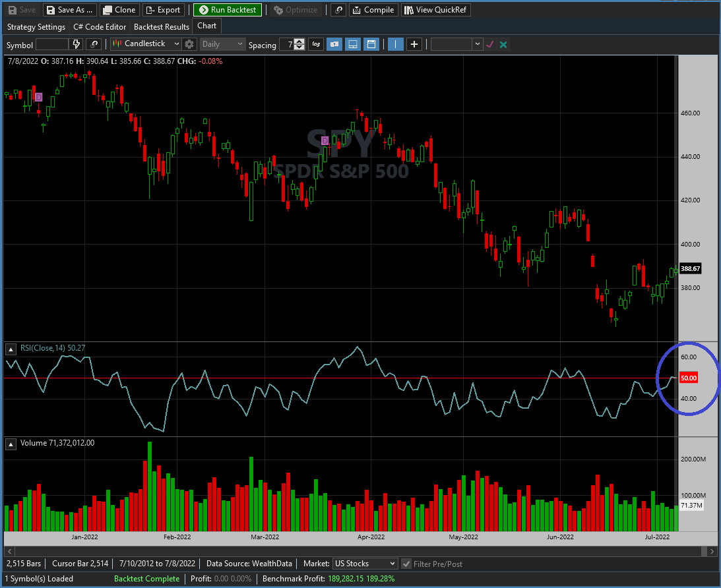
Task: Click the Export button
Action: pyautogui.click(x=163, y=10)
